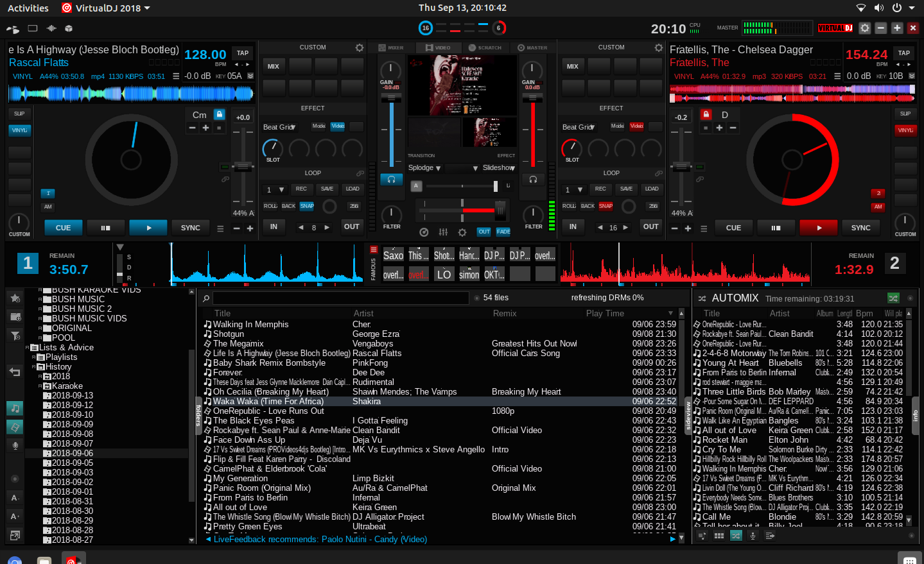Toggle deck 1 SNAP button

click(307, 206)
